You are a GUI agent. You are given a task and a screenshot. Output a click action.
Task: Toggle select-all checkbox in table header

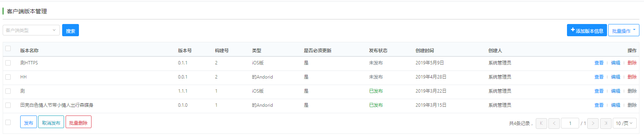[8, 48]
